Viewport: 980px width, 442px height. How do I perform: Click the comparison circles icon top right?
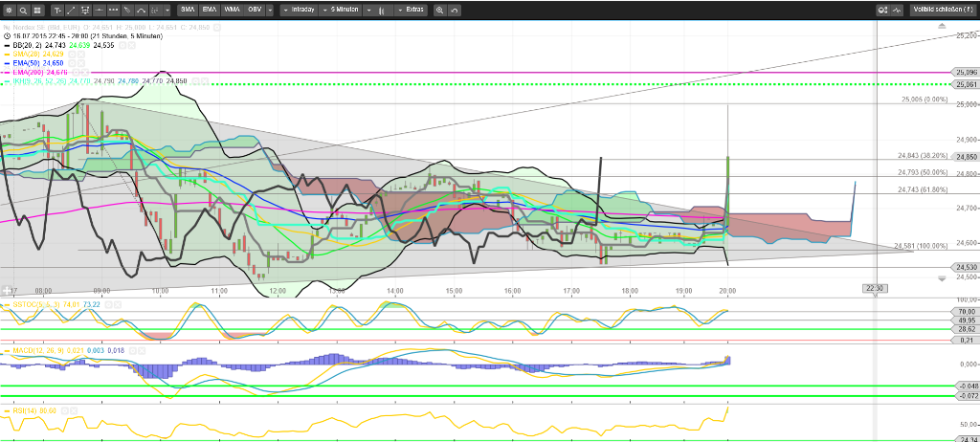tap(881, 10)
